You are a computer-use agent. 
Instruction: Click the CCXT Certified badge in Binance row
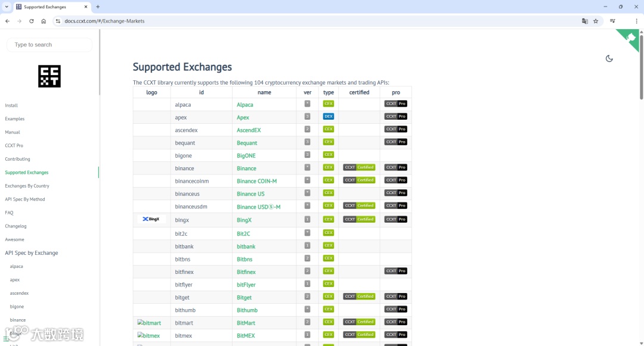(359, 167)
